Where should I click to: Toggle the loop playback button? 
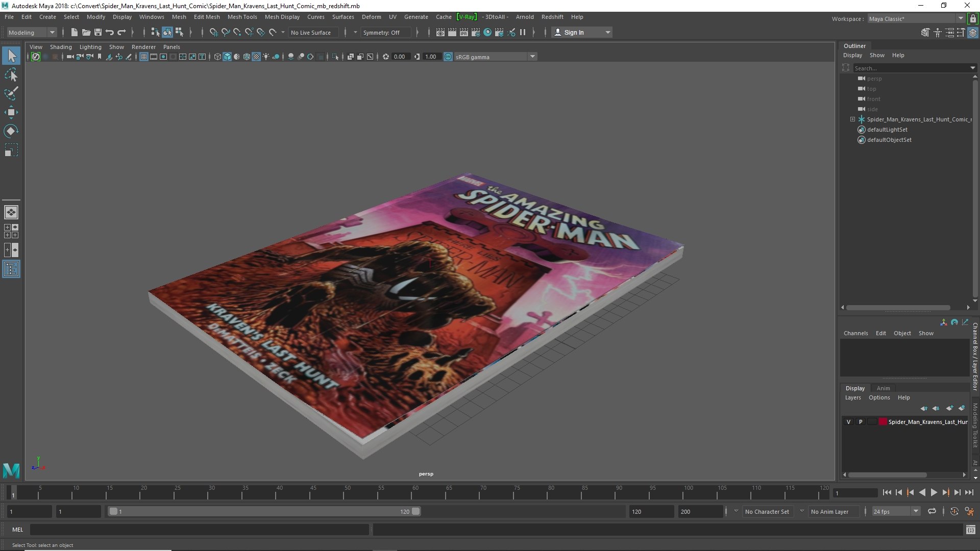coord(932,511)
